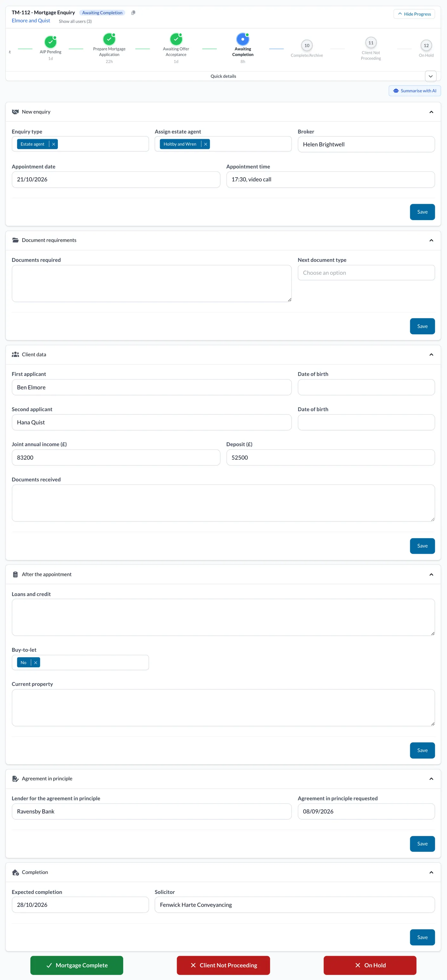Screen dimensions: 447x980
Task: Open the Next document type dropdown
Action: tap(366, 272)
